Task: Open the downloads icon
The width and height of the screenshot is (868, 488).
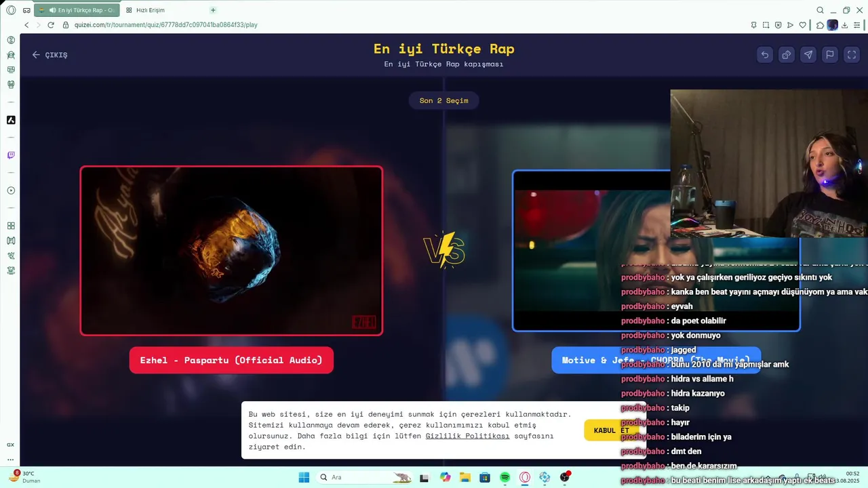Action: tap(845, 25)
